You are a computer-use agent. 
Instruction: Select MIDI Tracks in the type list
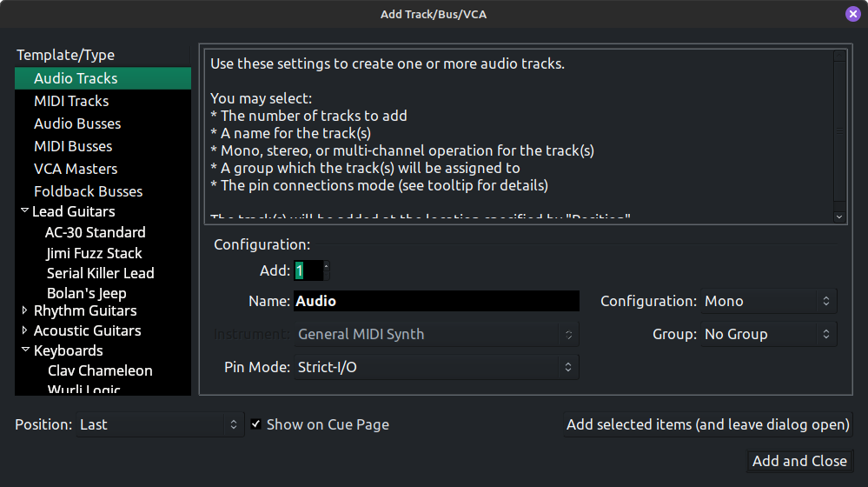coord(71,101)
